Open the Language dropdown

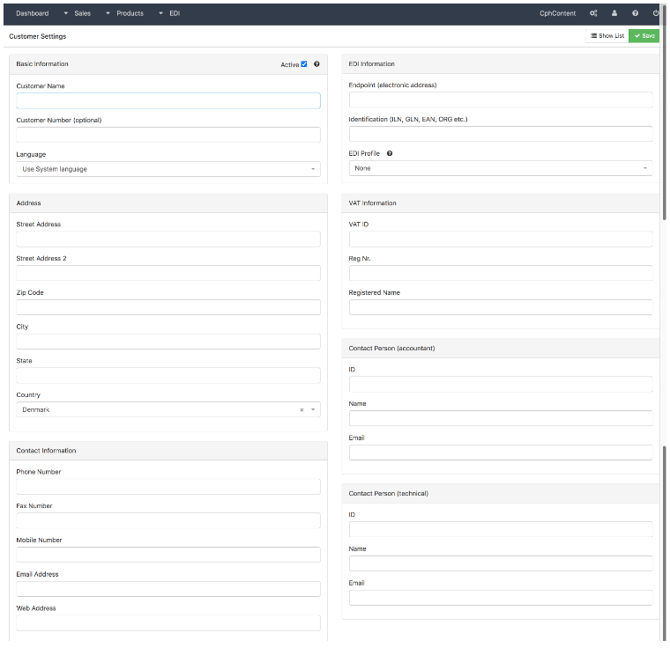point(168,169)
